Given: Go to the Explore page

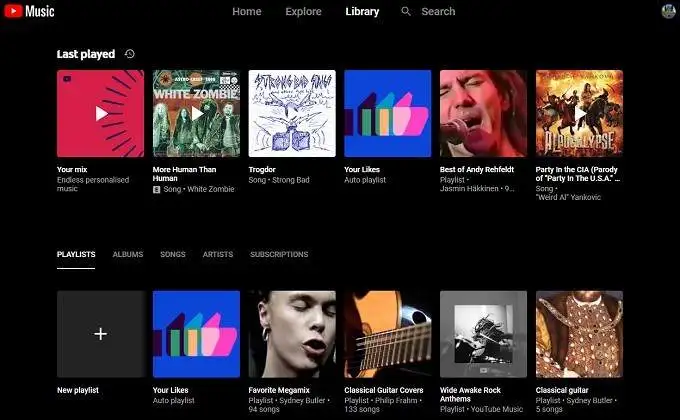Looking at the screenshot, I should click(303, 12).
